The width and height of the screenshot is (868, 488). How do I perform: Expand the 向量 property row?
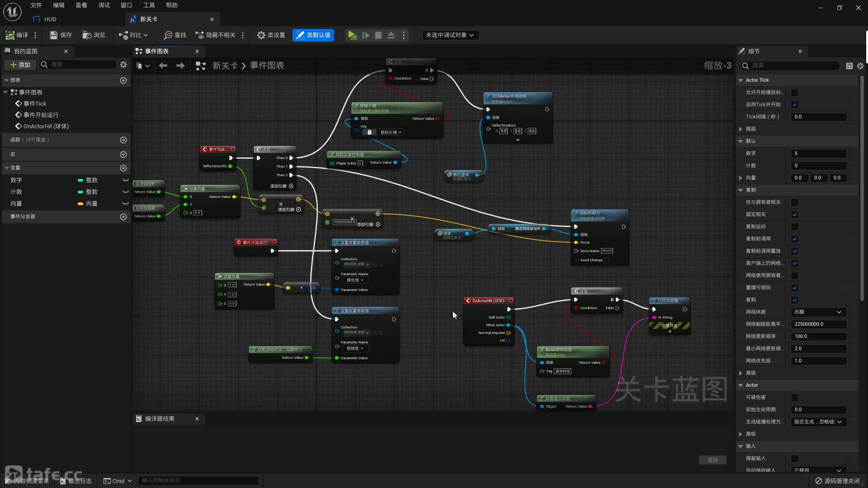click(741, 178)
